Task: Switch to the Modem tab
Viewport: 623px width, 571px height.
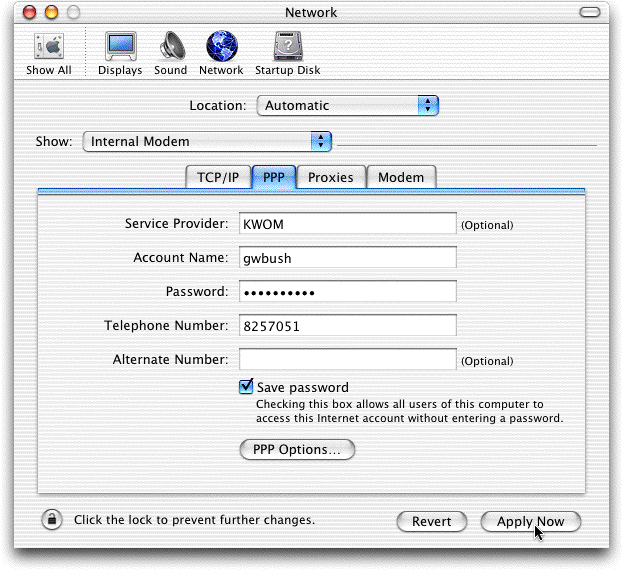Action: (x=401, y=177)
